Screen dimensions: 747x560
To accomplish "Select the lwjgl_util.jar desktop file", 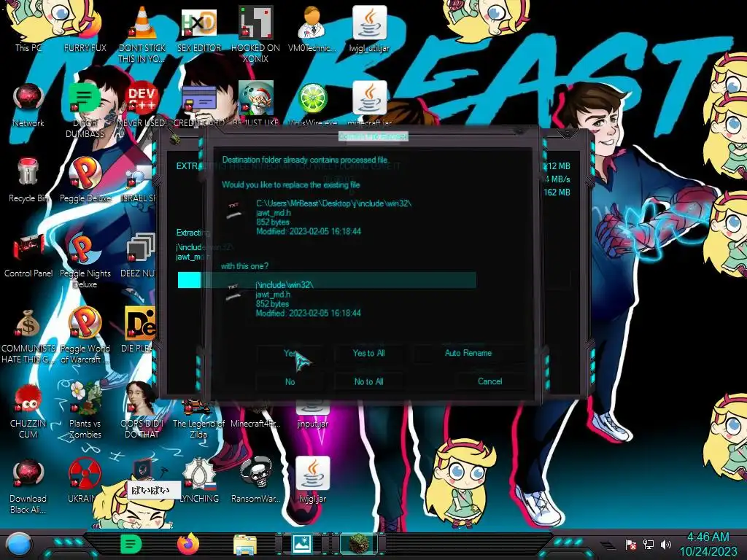I will pos(369,29).
